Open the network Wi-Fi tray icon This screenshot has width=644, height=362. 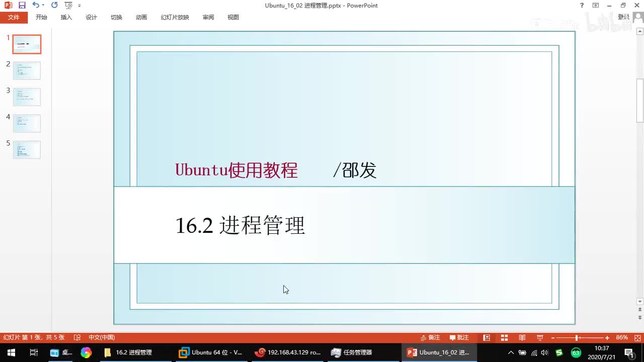(534, 352)
